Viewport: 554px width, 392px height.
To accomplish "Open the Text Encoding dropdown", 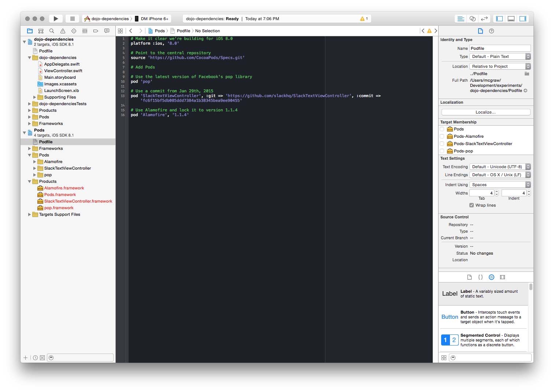I will coord(500,167).
